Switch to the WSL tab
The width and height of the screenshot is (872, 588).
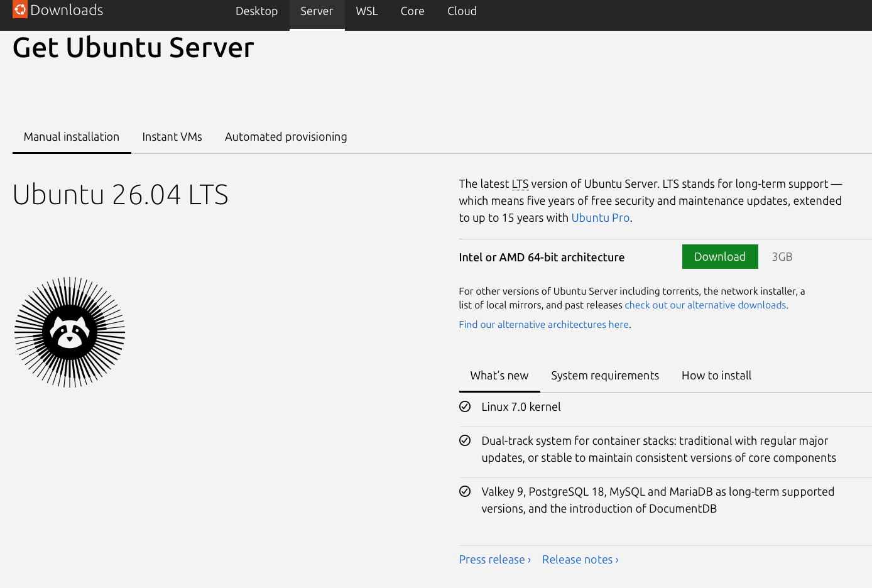[367, 11]
